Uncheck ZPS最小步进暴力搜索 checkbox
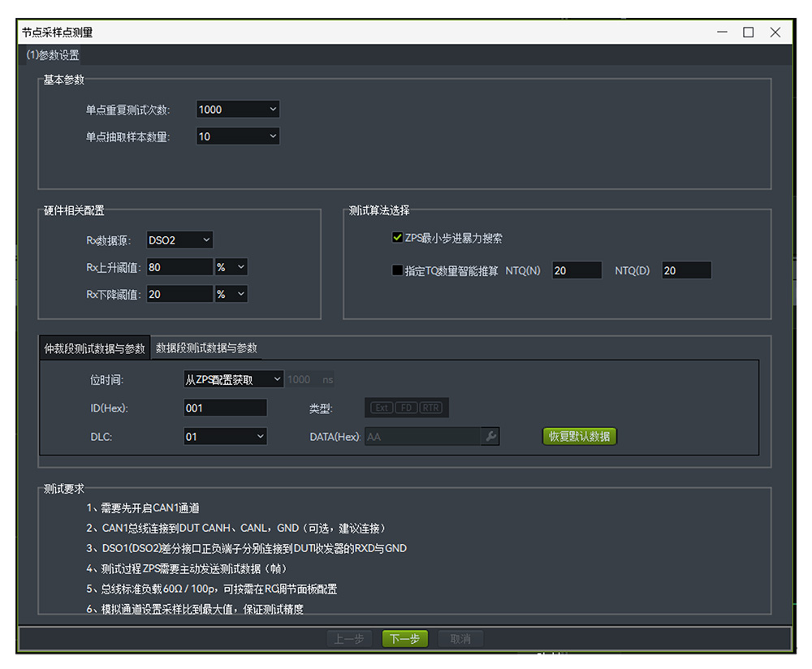The height and width of the screenshot is (669, 812). tap(397, 238)
